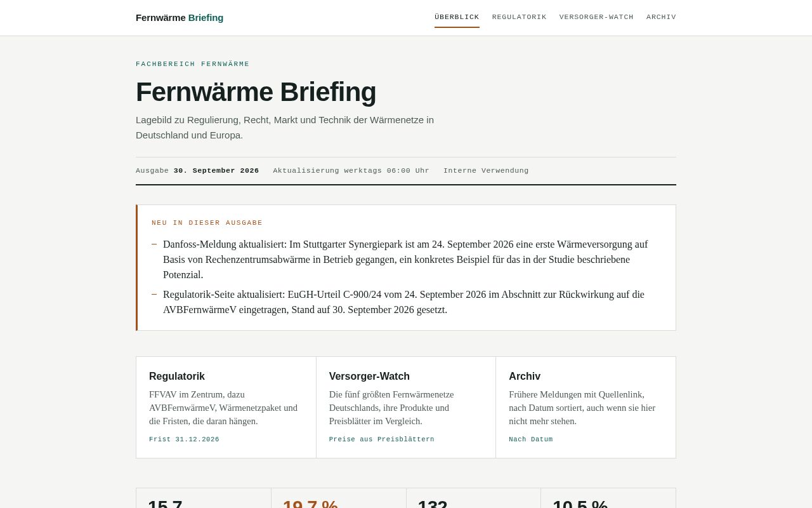The width and height of the screenshot is (812, 508).
Task: Click the 10,5 % statistic tile
Action: pos(608,498)
